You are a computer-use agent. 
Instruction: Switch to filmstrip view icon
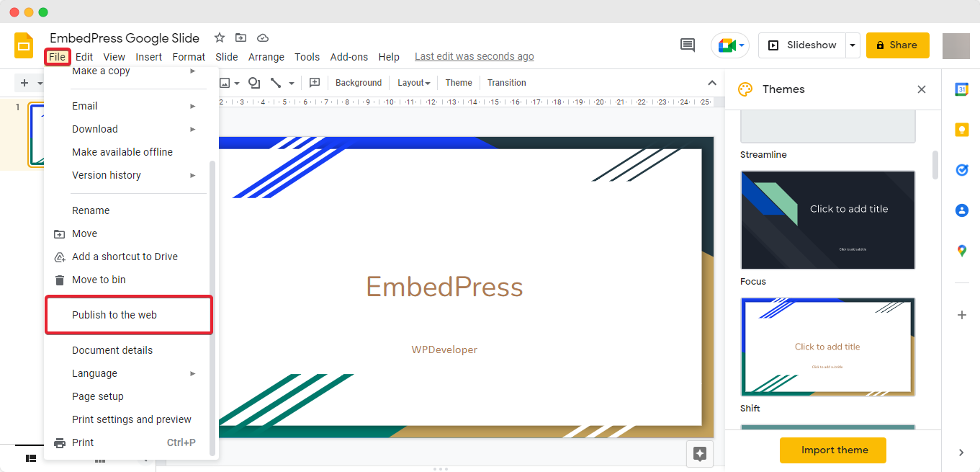tap(31, 458)
